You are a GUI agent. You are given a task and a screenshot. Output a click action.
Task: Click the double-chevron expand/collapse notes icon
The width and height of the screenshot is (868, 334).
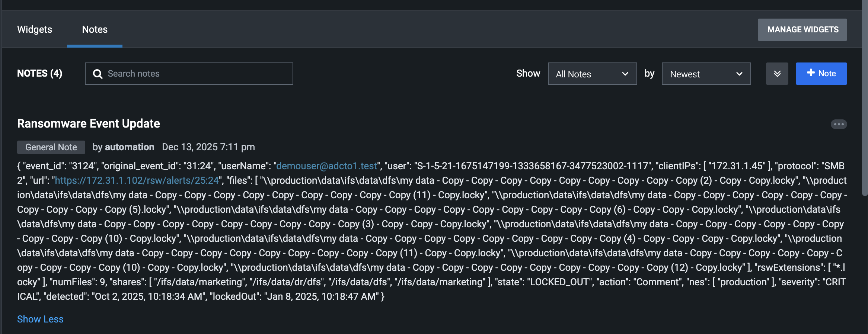point(777,74)
